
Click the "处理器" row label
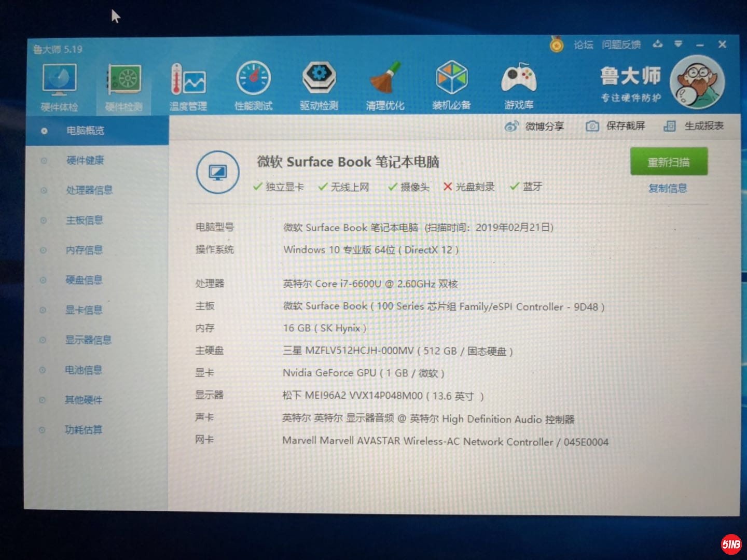pyautogui.click(x=210, y=284)
